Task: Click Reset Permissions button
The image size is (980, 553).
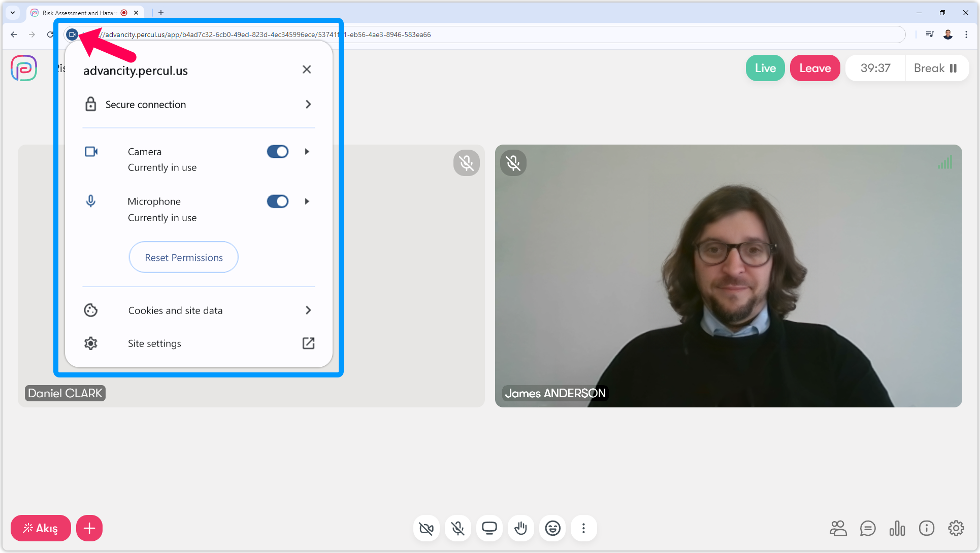Action: [x=183, y=257]
